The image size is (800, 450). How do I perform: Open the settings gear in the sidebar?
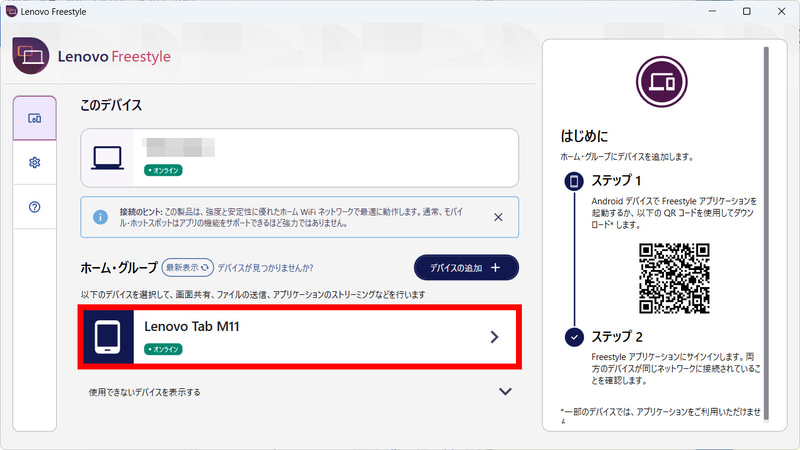pos(35,162)
